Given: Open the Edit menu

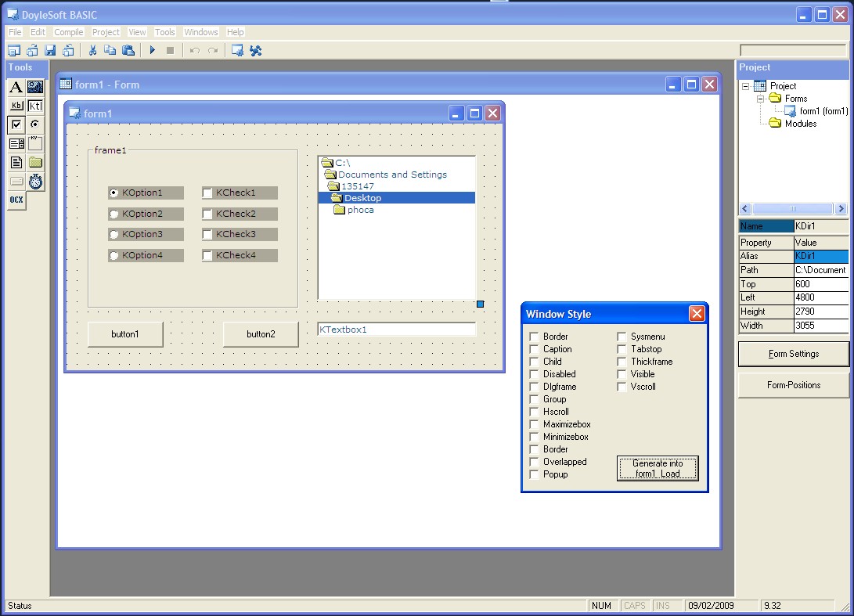Looking at the screenshot, I should (x=38, y=32).
